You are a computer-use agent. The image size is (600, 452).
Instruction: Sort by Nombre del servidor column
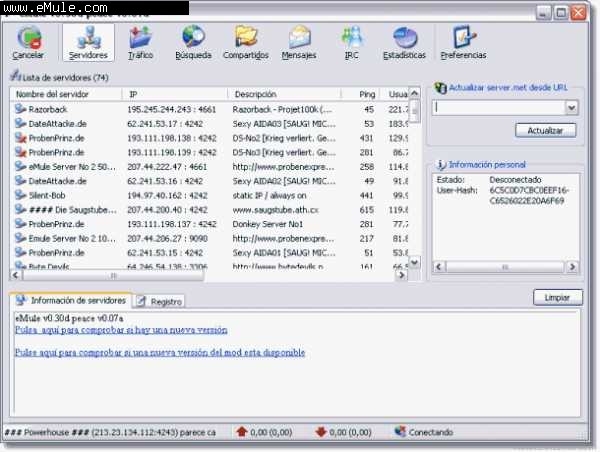click(66, 94)
